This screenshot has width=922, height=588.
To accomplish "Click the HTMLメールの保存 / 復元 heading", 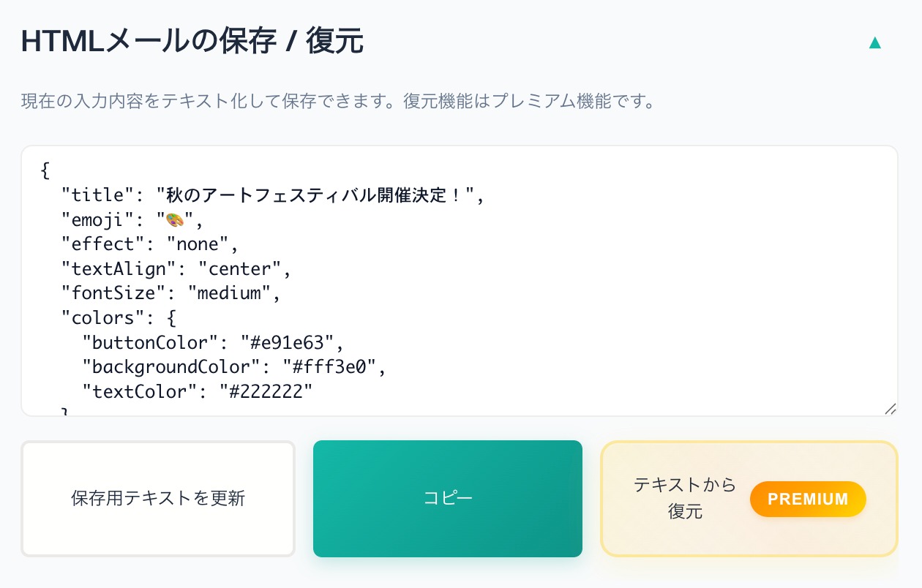I will pos(192,42).
